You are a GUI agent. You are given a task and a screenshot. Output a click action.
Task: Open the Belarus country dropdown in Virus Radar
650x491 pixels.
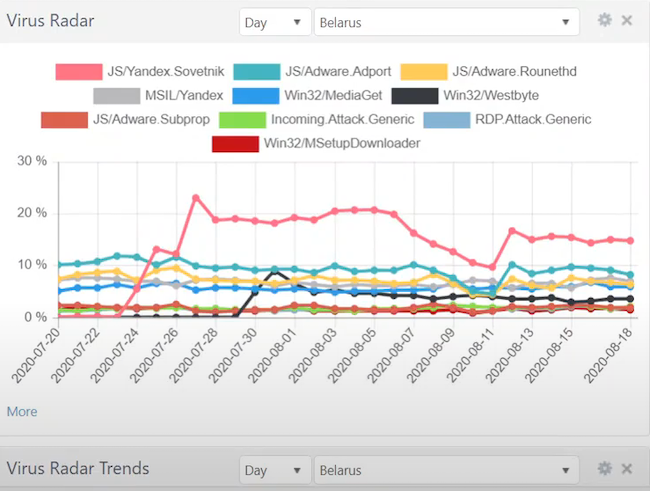click(446, 22)
